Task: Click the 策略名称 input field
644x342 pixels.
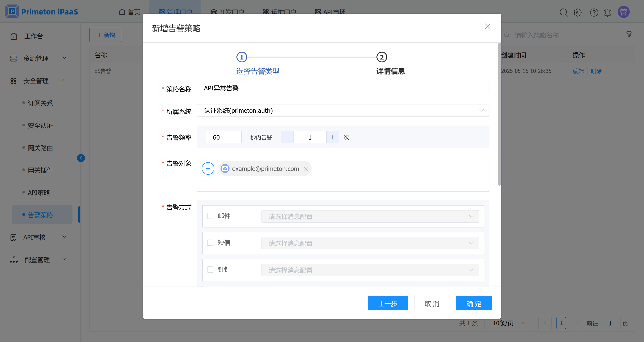Action: (x=343, y=88)
